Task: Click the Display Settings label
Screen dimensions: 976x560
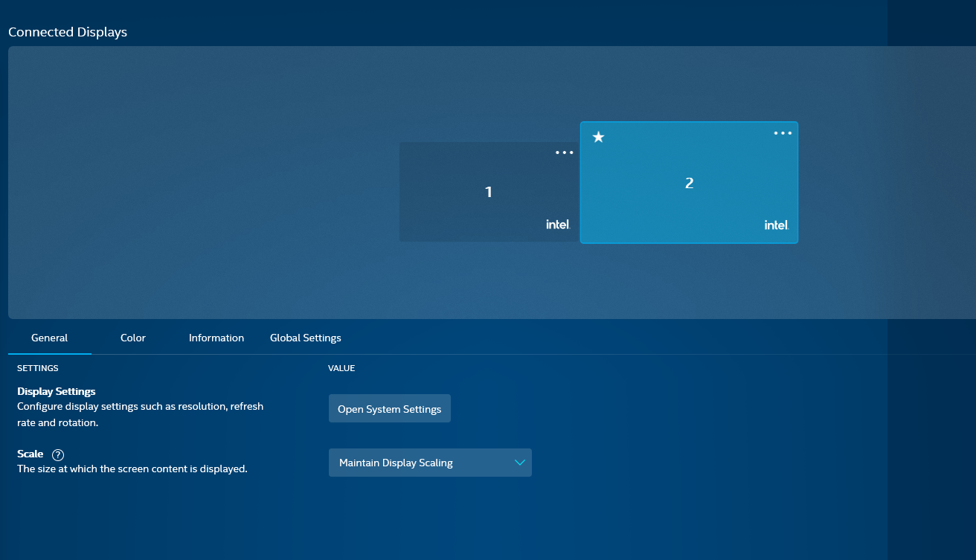Action: click(57, 391)
